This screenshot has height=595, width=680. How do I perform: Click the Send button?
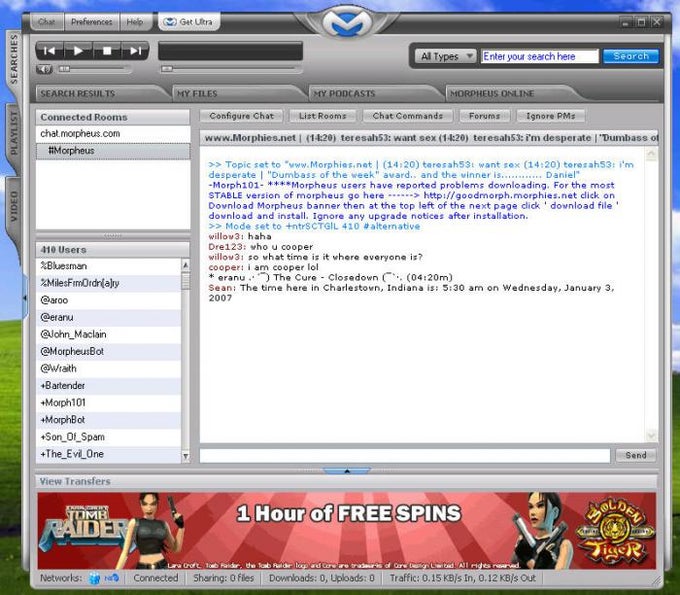click(635, 455)
